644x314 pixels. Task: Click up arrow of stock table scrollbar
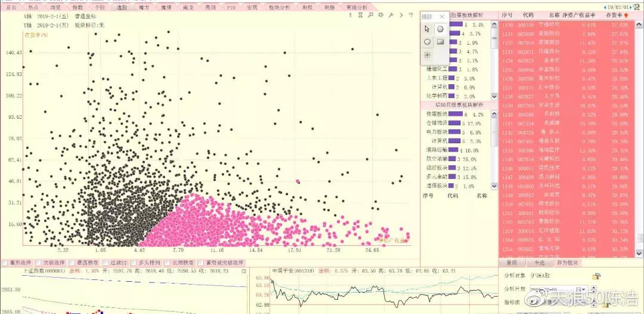pos(639,25)
